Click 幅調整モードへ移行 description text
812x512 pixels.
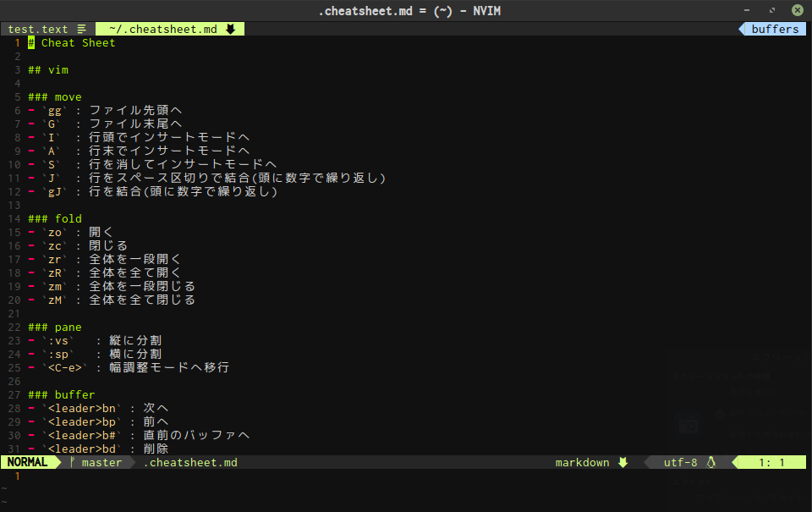coord(169,367)
